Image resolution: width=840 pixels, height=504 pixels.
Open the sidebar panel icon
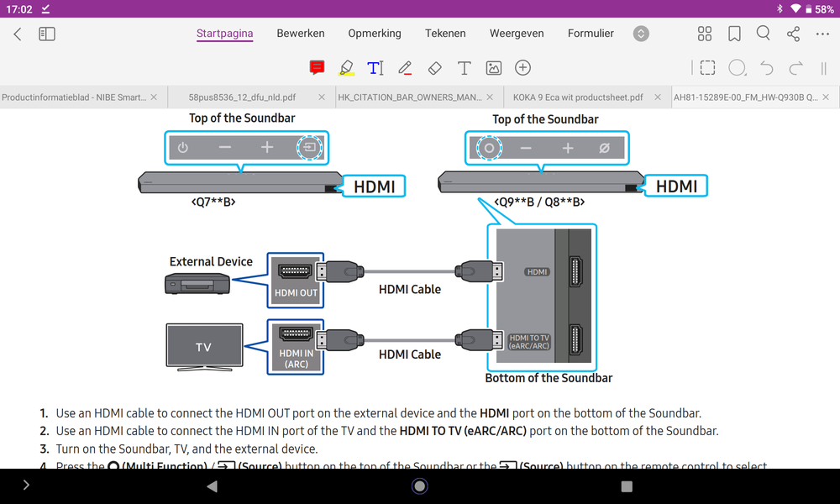click(x=47, y=34)
